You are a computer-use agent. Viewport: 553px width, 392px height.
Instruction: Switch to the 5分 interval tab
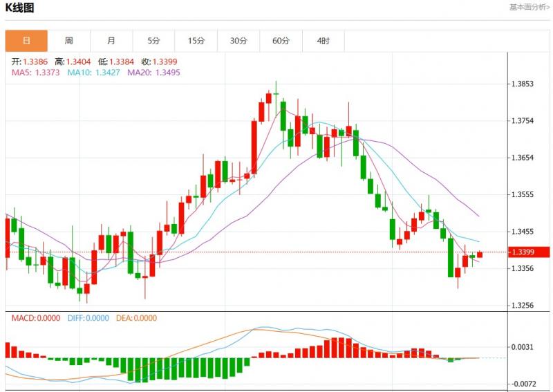[153, 41]
